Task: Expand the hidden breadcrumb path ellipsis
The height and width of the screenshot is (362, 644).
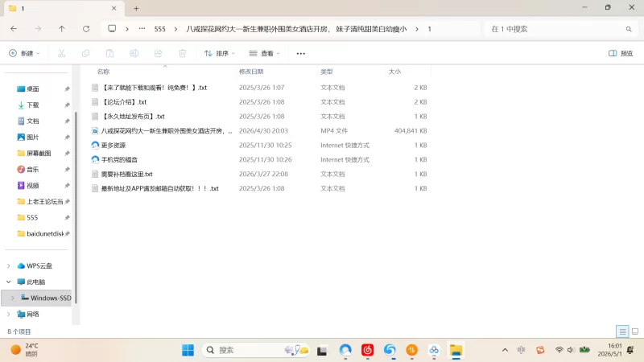Action: [x=142, y=29]
